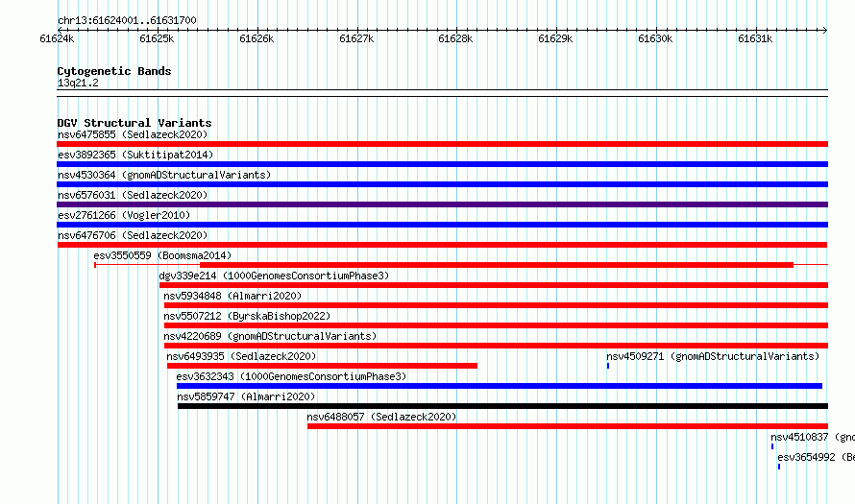Select the black nsv5859747 variant bar
The height and width of the screenshot is (504, 855).
click(x=502, y=406)
